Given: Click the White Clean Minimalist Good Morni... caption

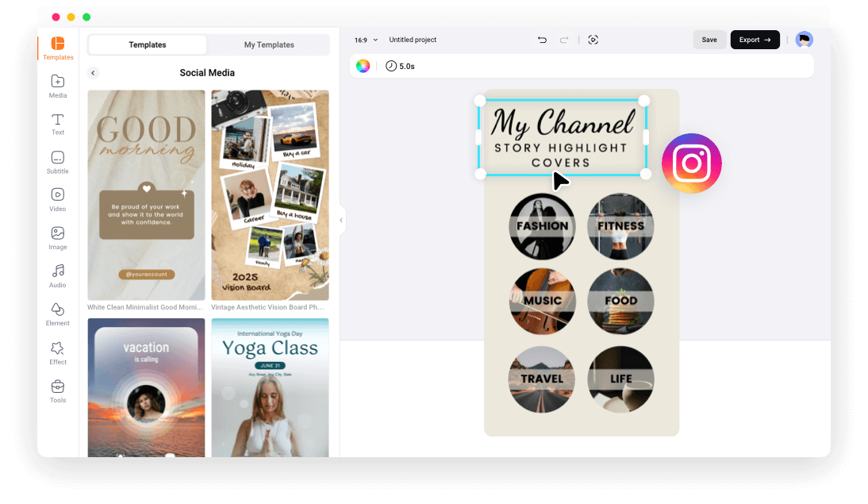Looking at the screenshot, I should click(145, 307).
